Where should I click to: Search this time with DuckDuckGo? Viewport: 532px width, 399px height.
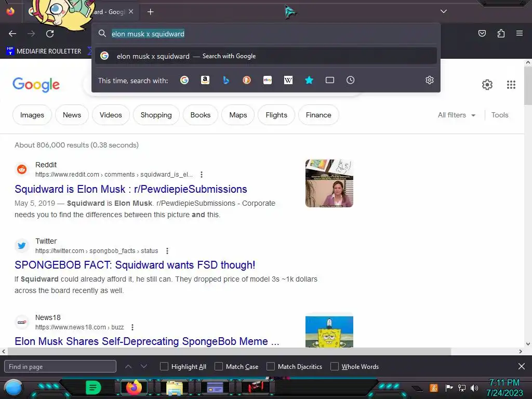(x=247, y=80)
